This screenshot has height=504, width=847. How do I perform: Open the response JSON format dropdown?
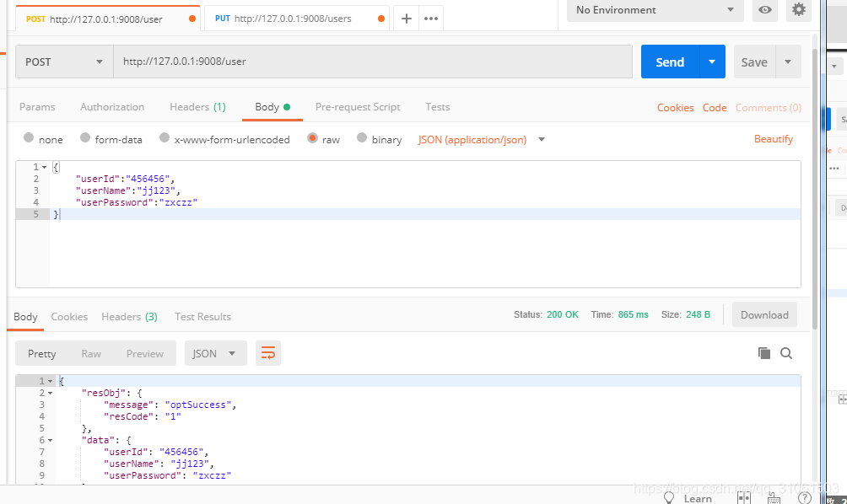215,353
